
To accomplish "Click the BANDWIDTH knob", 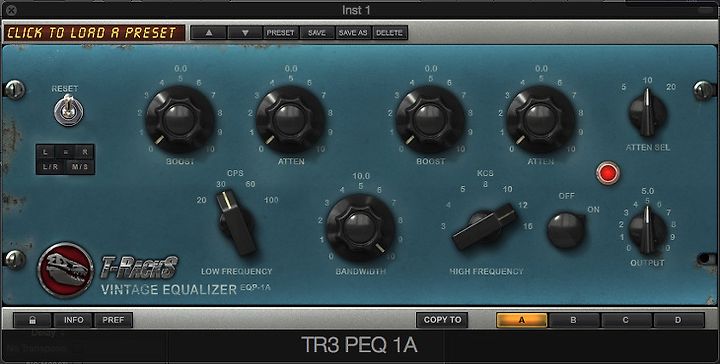I will point(360,228).
